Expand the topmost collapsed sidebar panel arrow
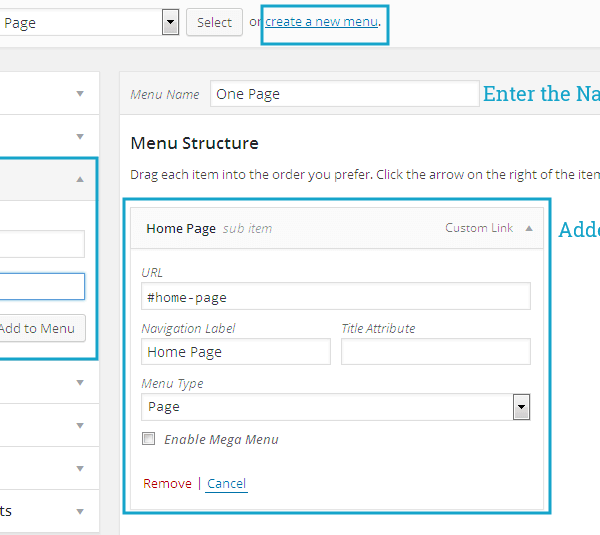Screen dimensions: 600x535 (80, 94)
